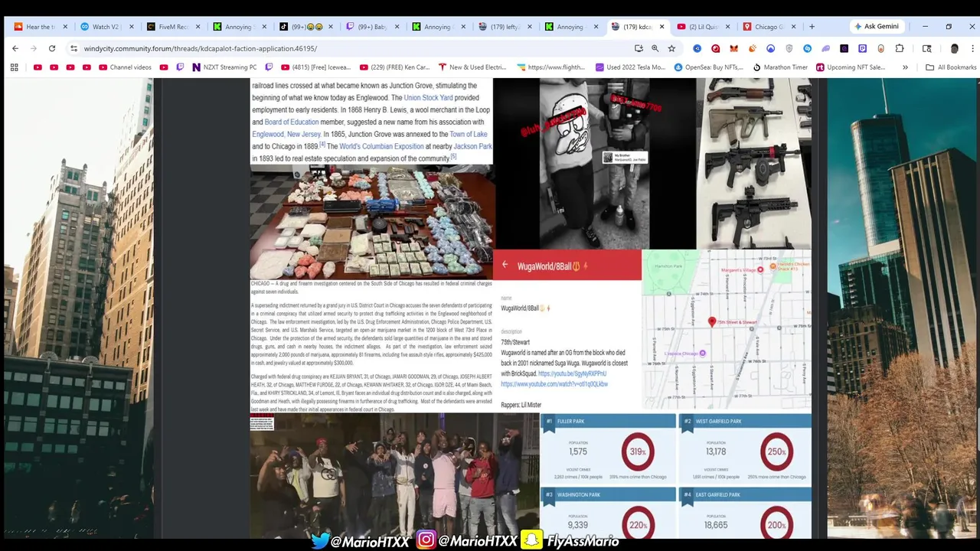Click Ask Gemini button
Viewport: 980px width, 551px height.
[x=877, y=26]
